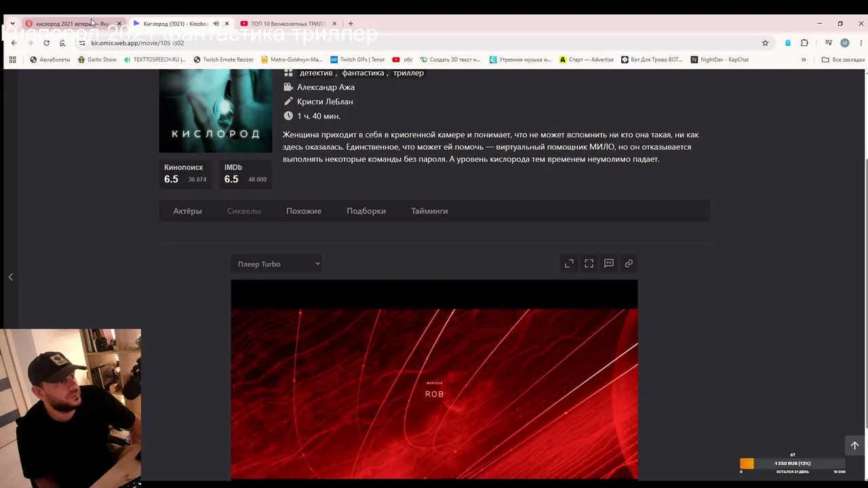Viewport: 868px width, 488px height.
Task: Open the Старт — Advertise bookmark
Action: [587, 60]
